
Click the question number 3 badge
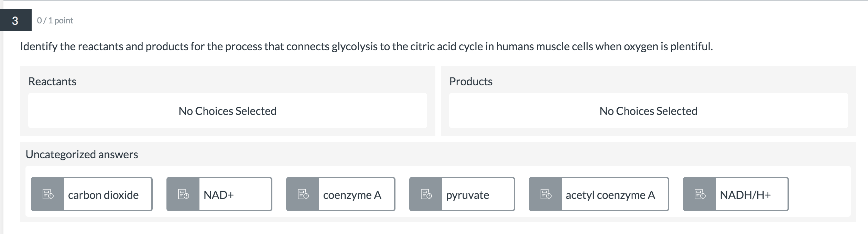click(x=15, y=20)
